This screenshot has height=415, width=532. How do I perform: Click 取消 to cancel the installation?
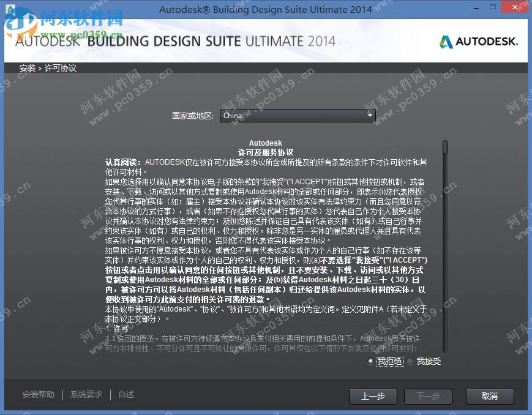pos(490,397)
